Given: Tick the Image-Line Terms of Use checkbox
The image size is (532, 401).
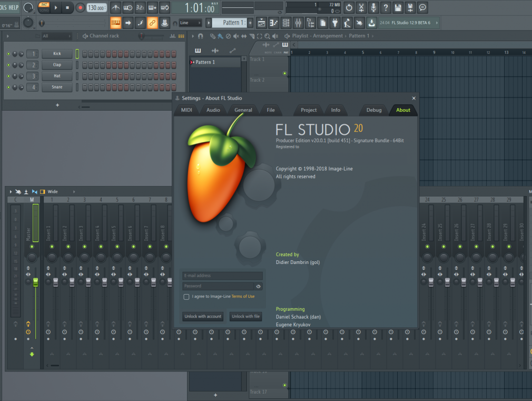Looking at the screenshot, I should click(186, 297).
